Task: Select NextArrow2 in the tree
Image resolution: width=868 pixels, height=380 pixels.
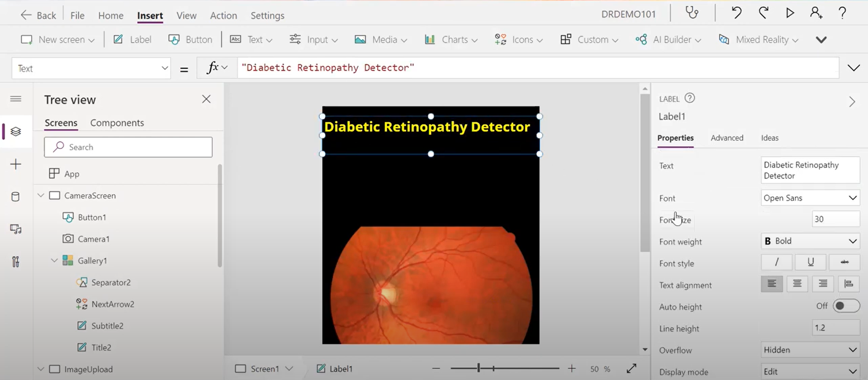Action: (113, 304)
